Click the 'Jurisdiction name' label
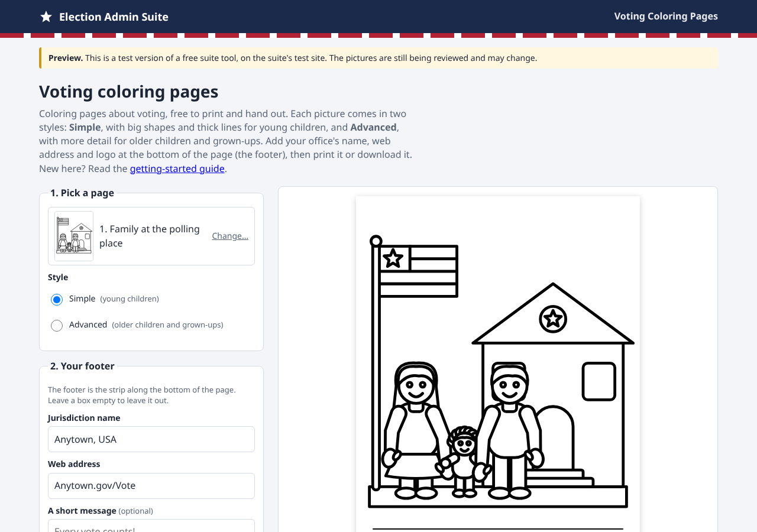This screenshot has height=532, width=757. pos(84,418)
